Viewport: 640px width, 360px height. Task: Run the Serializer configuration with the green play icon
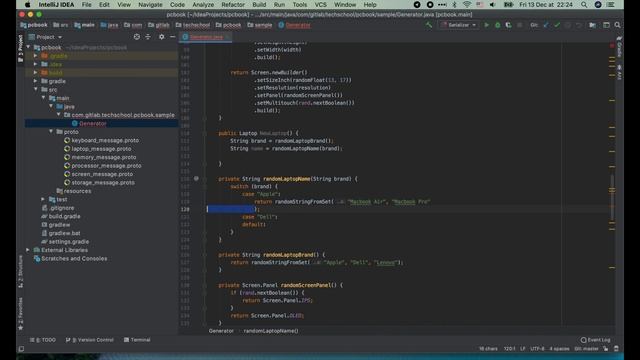(487, 25)
